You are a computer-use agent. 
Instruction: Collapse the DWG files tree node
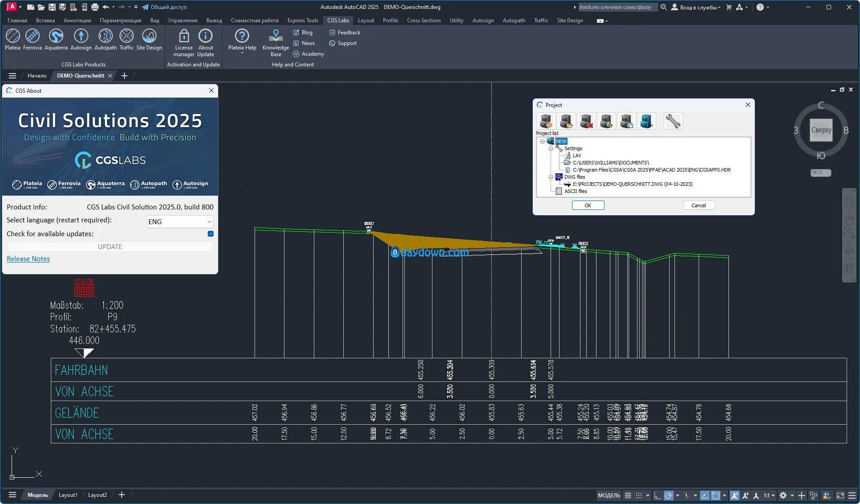551,177
